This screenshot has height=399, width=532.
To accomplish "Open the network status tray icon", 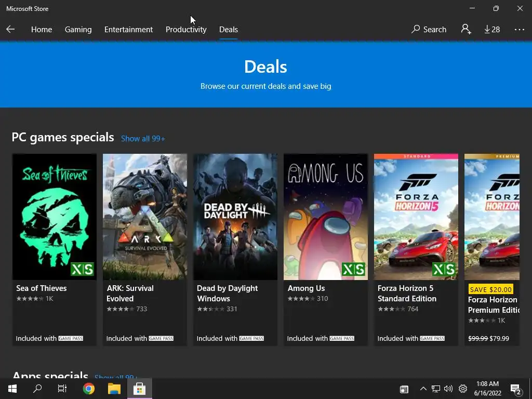I will point(436,389).
